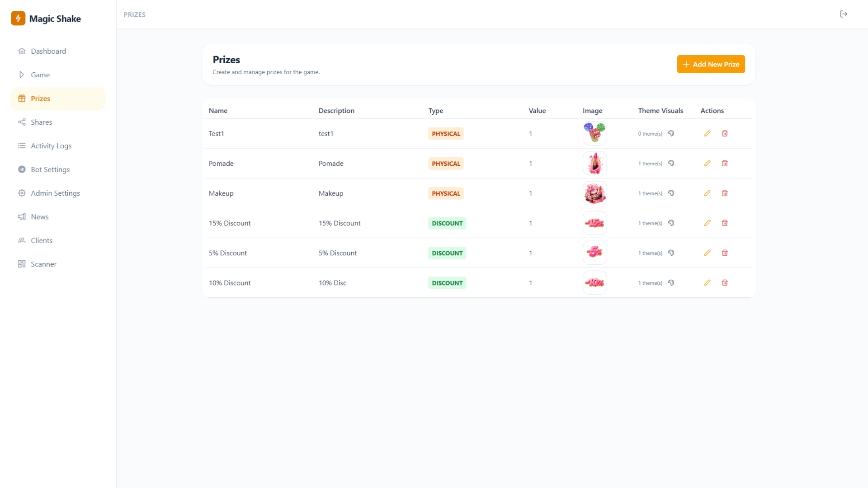This screenshot has height=488, width=868.
Task: Open the Makeup prize image thumbnail
Action: point(594,193)
